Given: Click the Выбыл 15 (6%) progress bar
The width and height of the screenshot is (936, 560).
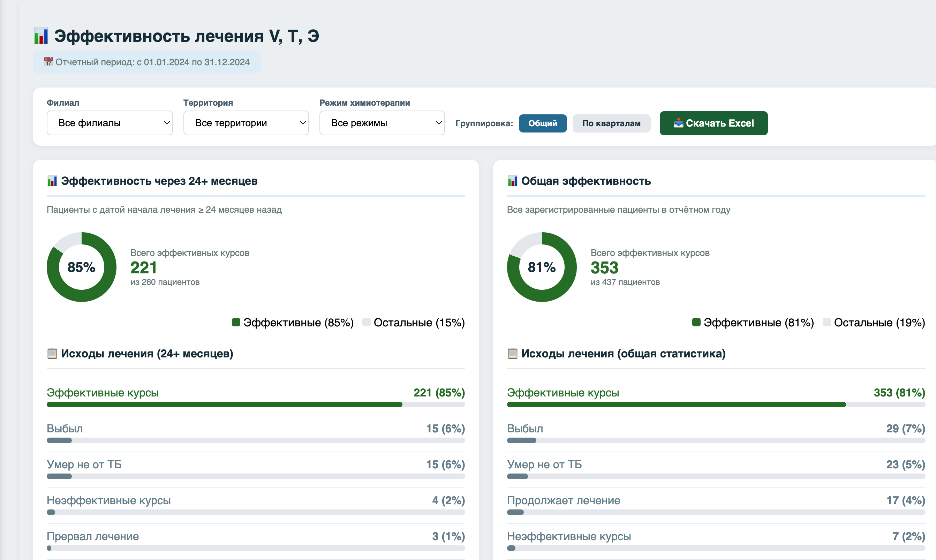Looking at the screenshot, I should click(x=256, y=440).
